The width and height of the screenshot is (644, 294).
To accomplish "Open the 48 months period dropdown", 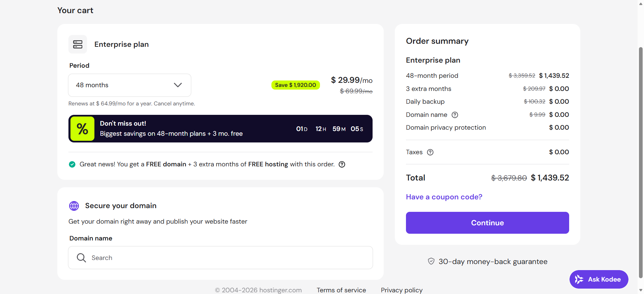I will coord(129,85).
